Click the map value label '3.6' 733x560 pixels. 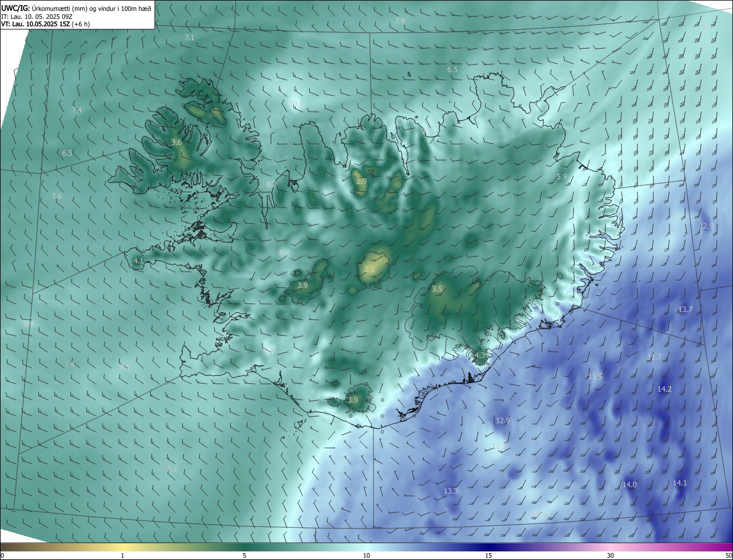(176, 142)
